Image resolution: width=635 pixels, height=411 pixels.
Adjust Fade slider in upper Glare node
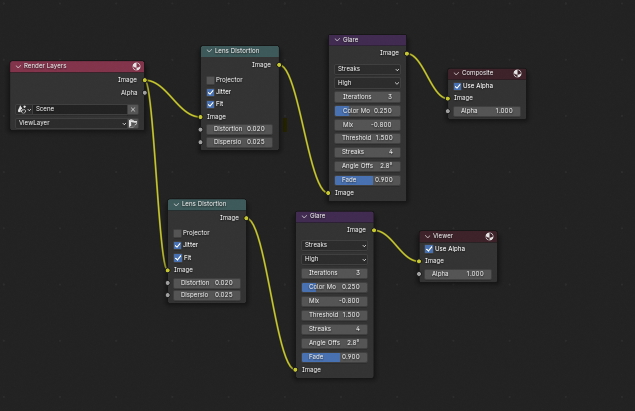pos(367,180)
